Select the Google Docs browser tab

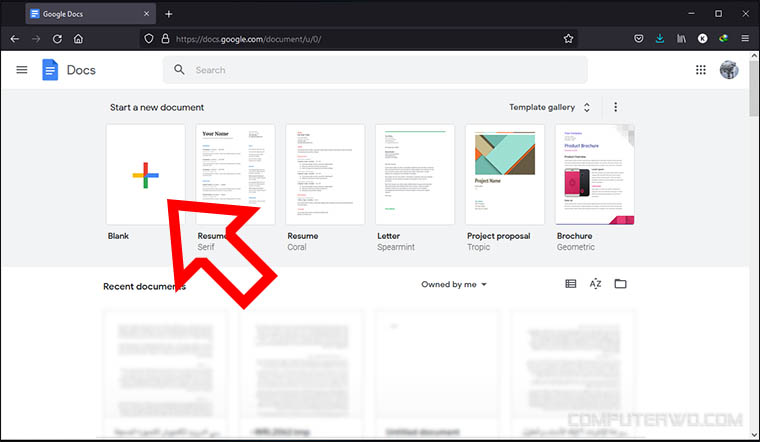[x=91, y=14]
